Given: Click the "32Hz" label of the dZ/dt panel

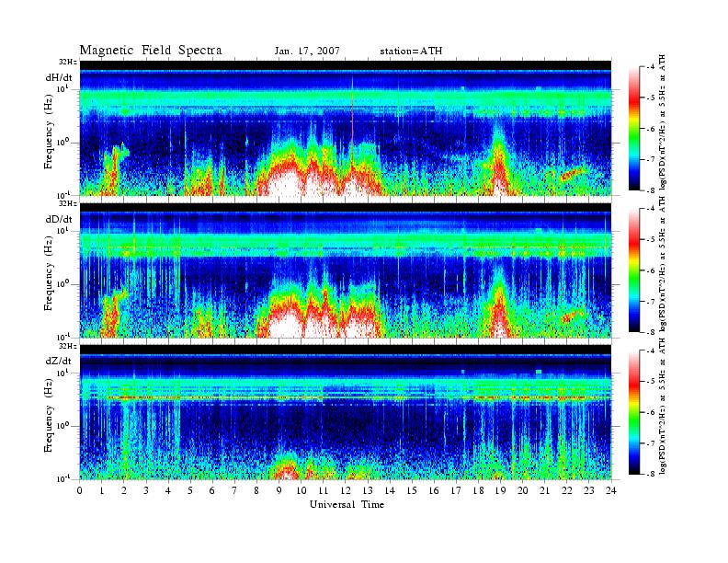Looking at the screenshot, I should pos(68,346).
